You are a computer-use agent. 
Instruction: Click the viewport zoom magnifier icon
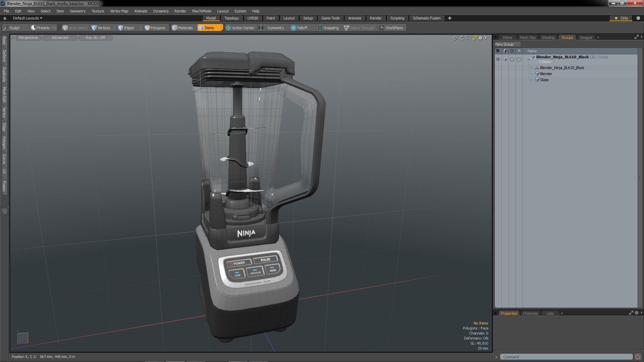[468, 38]
